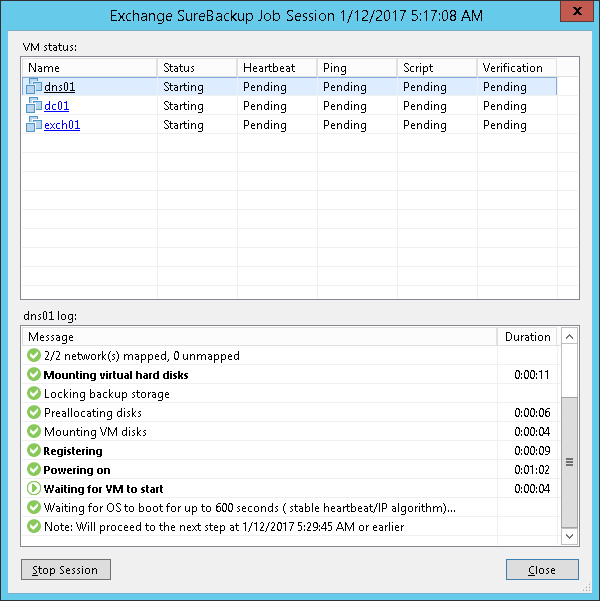Screen dimensions: 600x601
Task: Click the 0:00:11 duration value
Action: 532,374
